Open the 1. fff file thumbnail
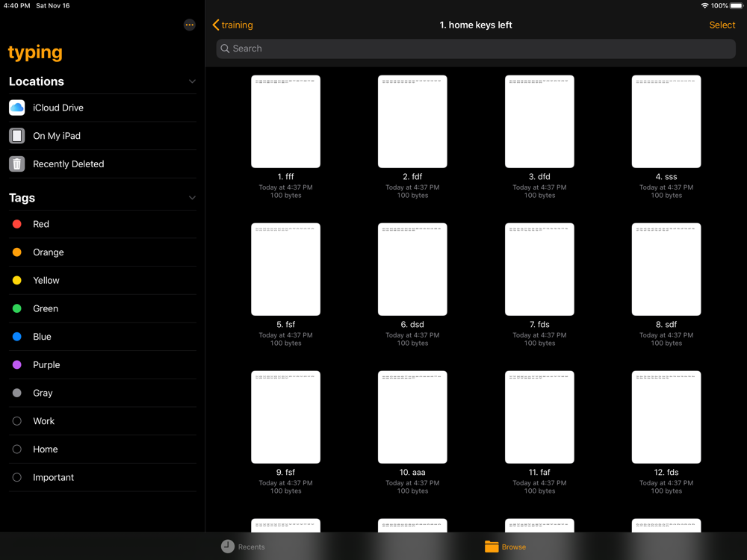Screen dimensions: 747x560 tap(285, 122)
